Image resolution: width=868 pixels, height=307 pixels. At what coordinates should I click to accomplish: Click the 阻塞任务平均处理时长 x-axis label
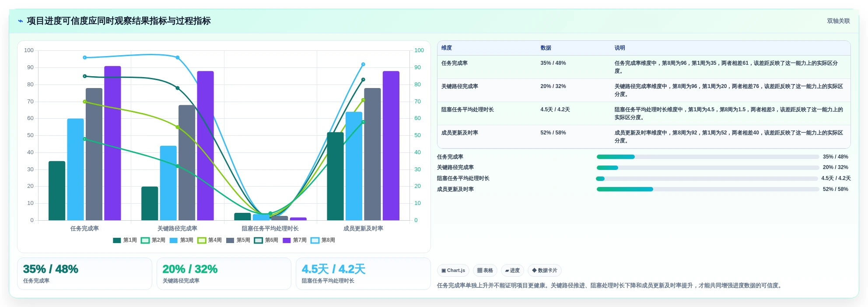[270, 229]
